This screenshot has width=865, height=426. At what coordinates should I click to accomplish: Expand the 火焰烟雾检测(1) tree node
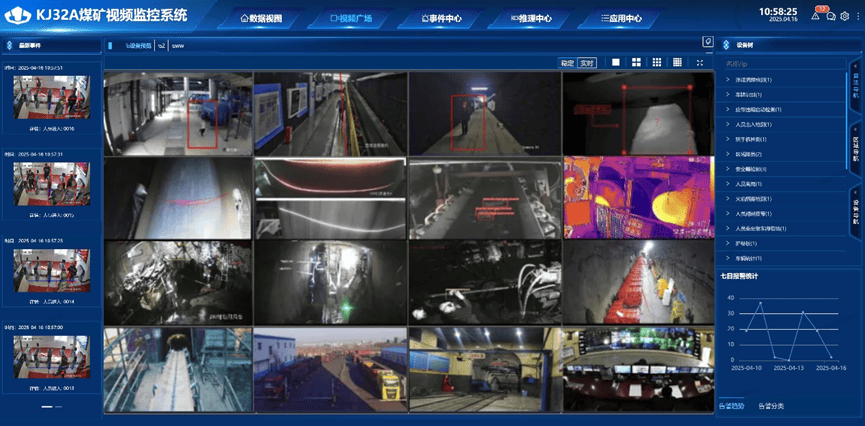pyautogui.click(x=783, y=199)
